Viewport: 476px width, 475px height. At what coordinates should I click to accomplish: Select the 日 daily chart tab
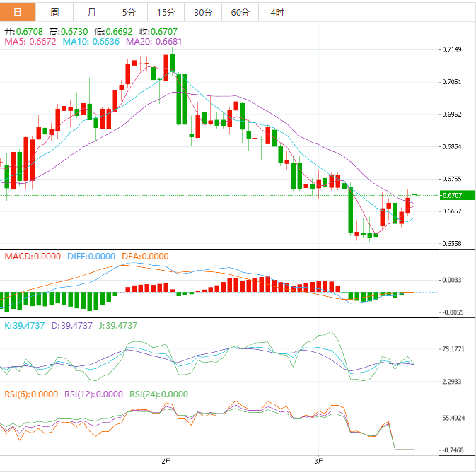(18, 12)
